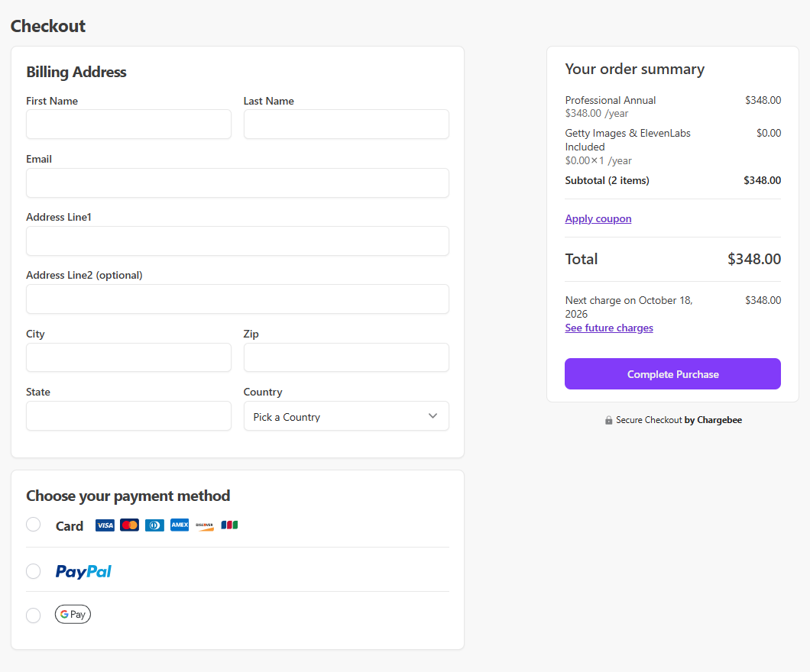The height and width of the screenshot is (672, 810).
Task: Select the Diners Club card icon
Action: click(154, 525)
